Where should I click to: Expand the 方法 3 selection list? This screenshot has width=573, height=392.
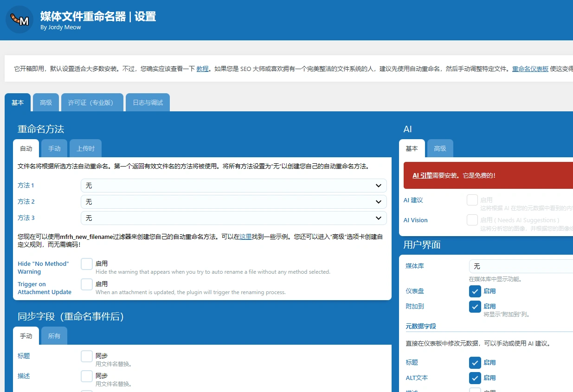233,218
